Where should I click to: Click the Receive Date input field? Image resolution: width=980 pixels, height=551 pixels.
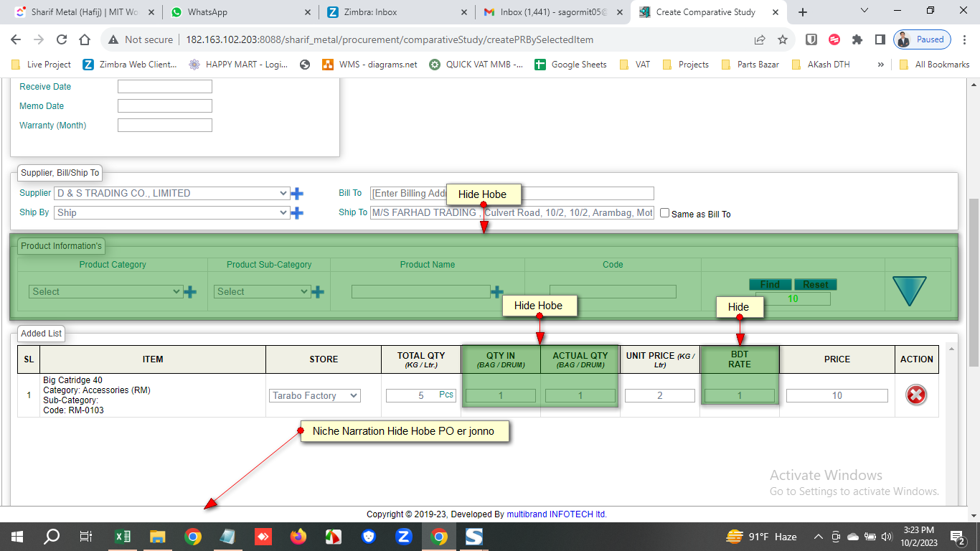point(165,87)
